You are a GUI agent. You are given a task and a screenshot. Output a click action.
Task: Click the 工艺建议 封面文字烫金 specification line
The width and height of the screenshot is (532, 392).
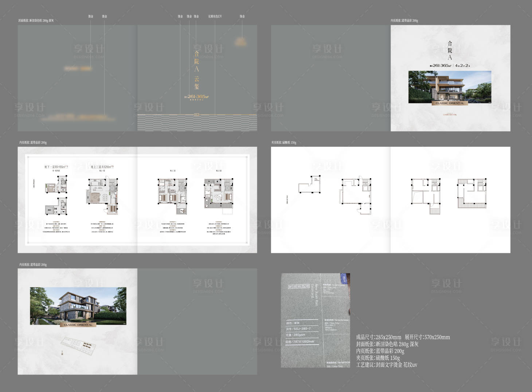pos(386,365)
